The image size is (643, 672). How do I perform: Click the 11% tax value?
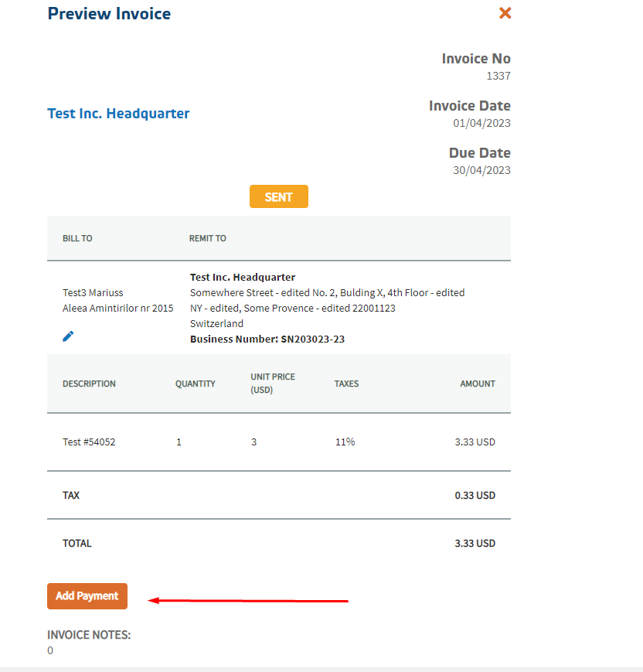[x=345, y=442]
